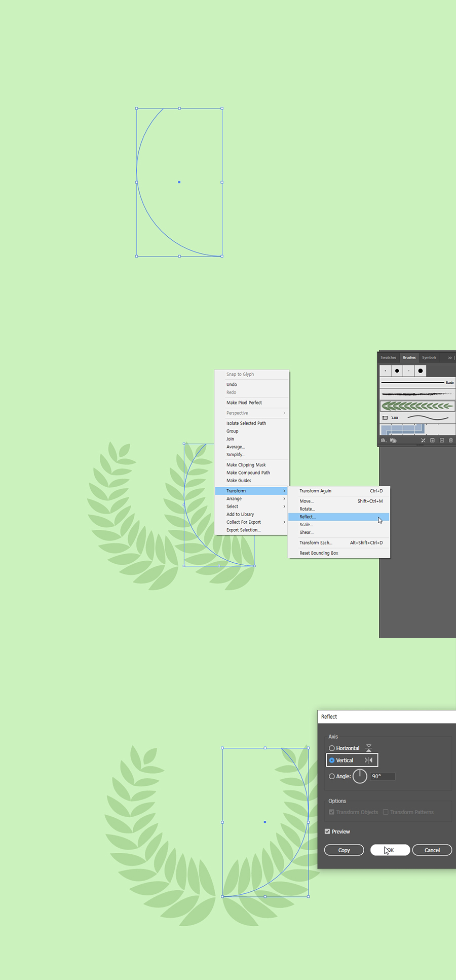Image resolution: width=456 pixels, height=980 pixels.
Task: Choose the Basic brush stroke
Action: (x=417, y=383)
